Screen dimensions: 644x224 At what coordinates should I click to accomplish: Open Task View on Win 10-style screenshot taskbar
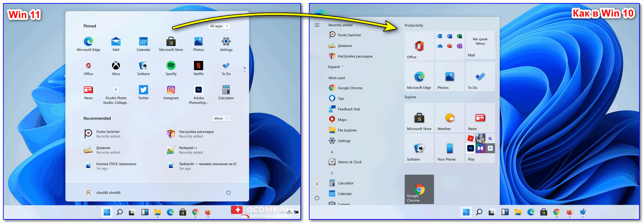tap(491, 212)
